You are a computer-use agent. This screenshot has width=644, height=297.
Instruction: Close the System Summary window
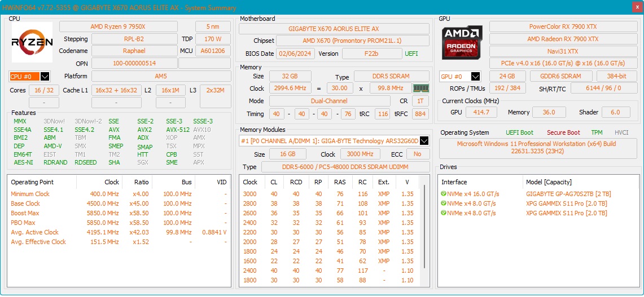(637, 7)
